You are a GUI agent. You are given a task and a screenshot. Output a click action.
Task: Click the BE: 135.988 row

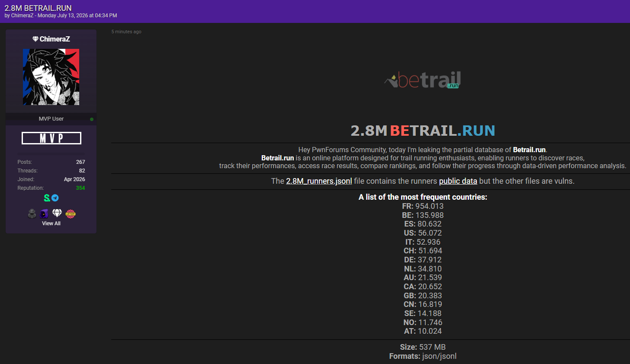point(423,215)
